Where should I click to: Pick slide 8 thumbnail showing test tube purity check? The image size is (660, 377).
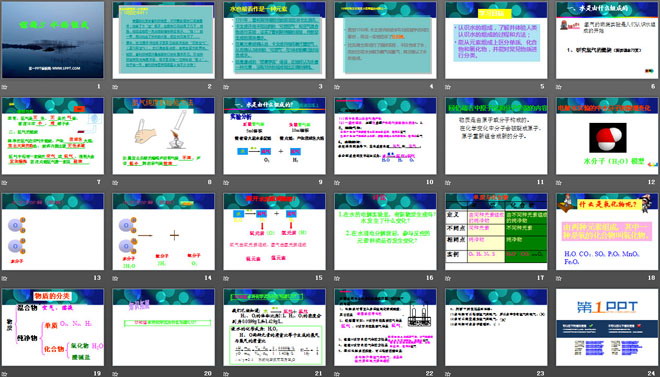coord(164,136)
